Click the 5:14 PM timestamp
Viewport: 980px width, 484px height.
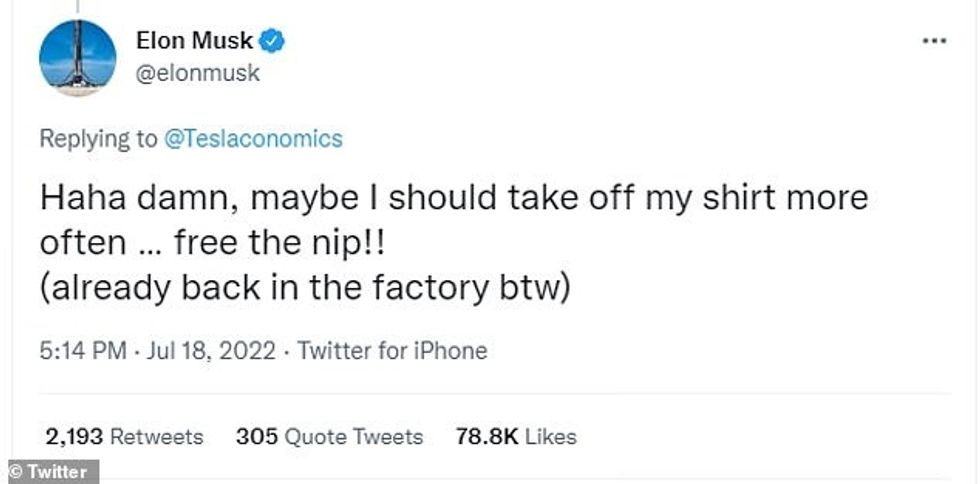[83, 351]
